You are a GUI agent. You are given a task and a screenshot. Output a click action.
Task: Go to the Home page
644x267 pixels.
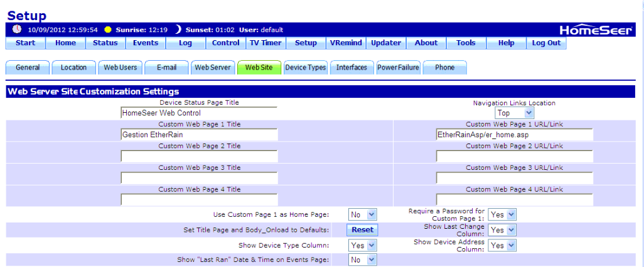(x=66, y=43)
